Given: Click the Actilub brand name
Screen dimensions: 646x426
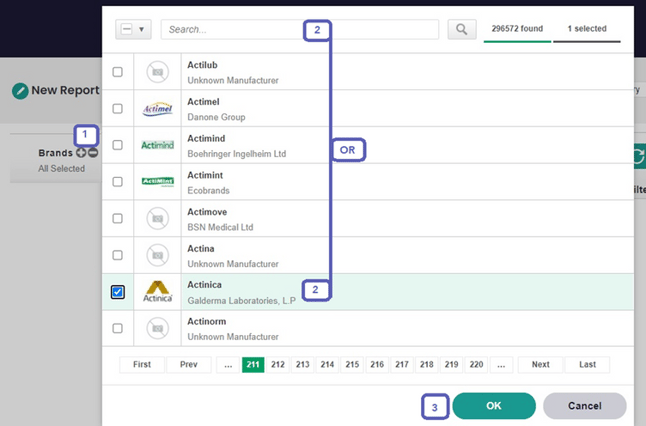Looking at the screenshot, I should pyautogui.click(x=202, y=65).
